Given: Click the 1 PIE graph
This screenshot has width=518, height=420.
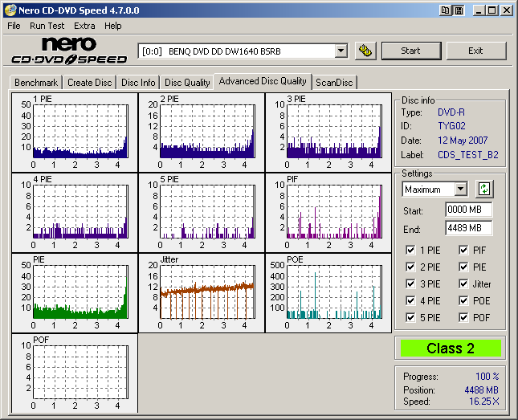Looking at the screenshot, I should 75,133.
